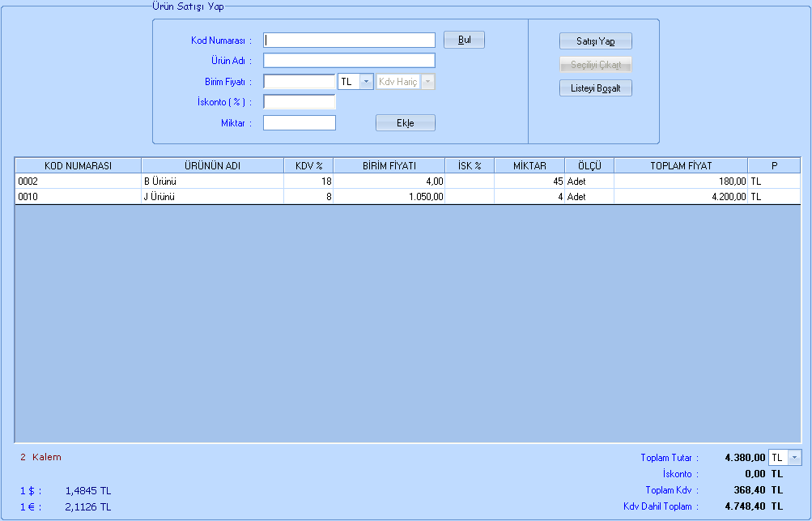This screenshot has height=521, width=812.
Task: Click the ÖLÇÜ column header
Action: pos(589,166)
